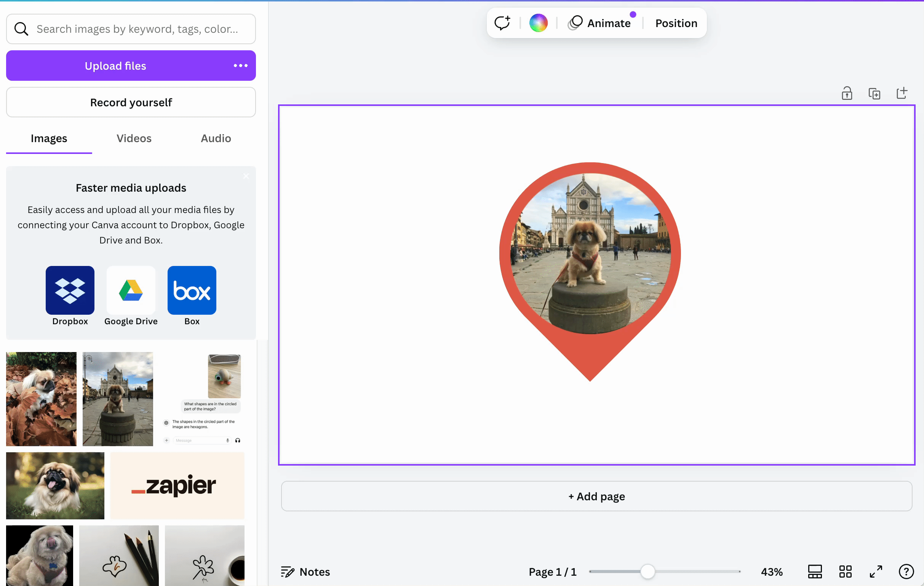
Task: Select the map pin frame on canvas
Action: pyautogui.click(x=590, y=272)
